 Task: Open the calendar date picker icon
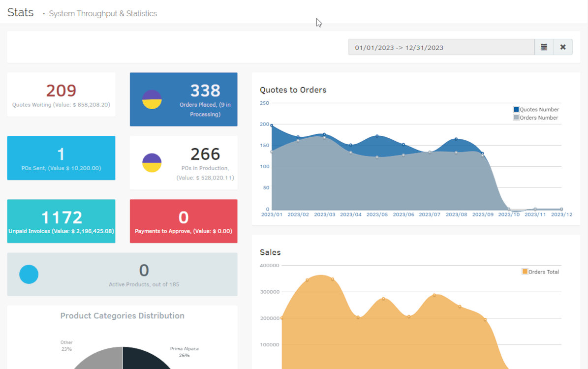[544, 47]
